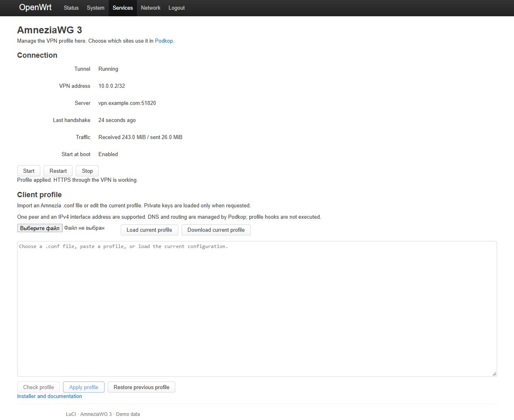Screen dimensions: 514x420
Task: Restart the VPN tunnel
Action: (58, 171)
